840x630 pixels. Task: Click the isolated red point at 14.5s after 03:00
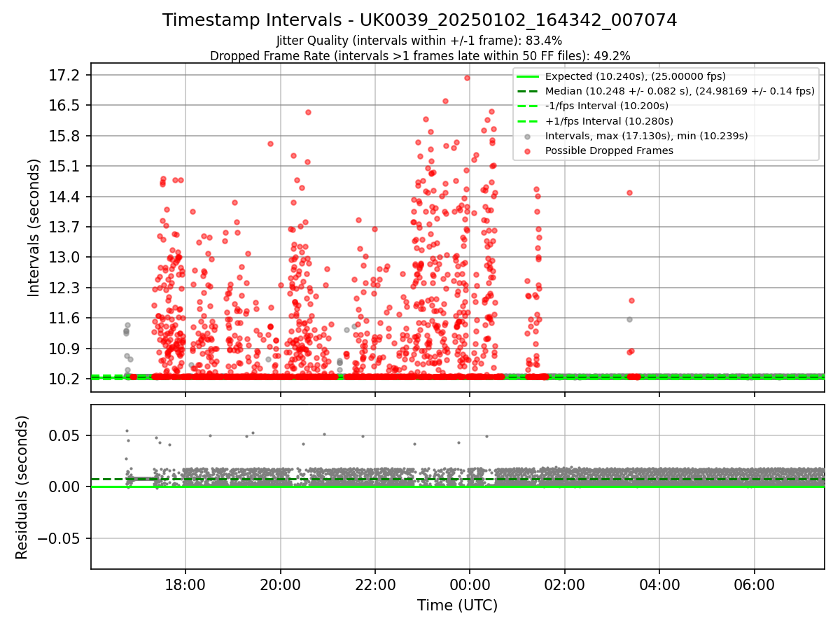click(629, 192)
